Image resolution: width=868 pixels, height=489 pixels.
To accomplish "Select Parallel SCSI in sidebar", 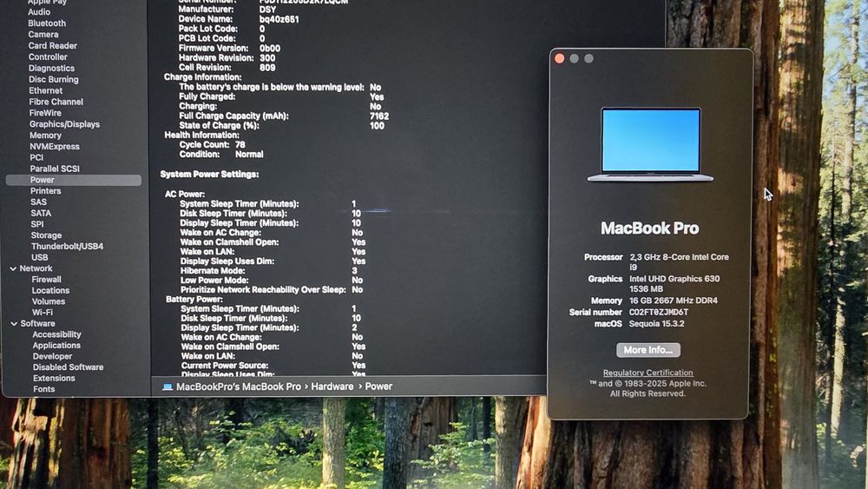I will [55, 169].
